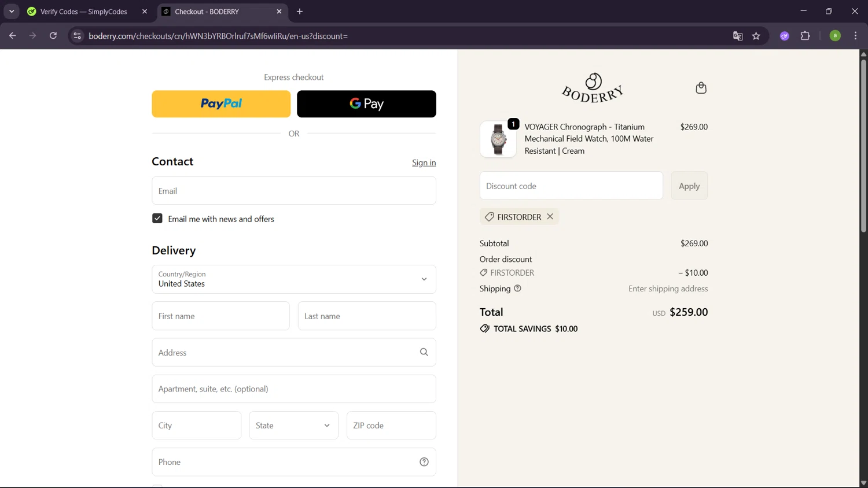Click into the Address field
Viewport: 868px width, 488px height.
(294, 352)
